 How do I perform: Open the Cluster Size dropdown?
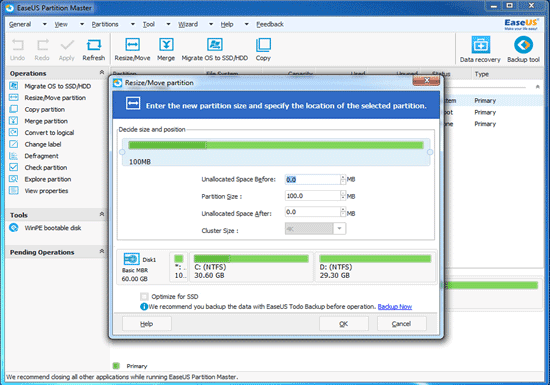point(339,229)
